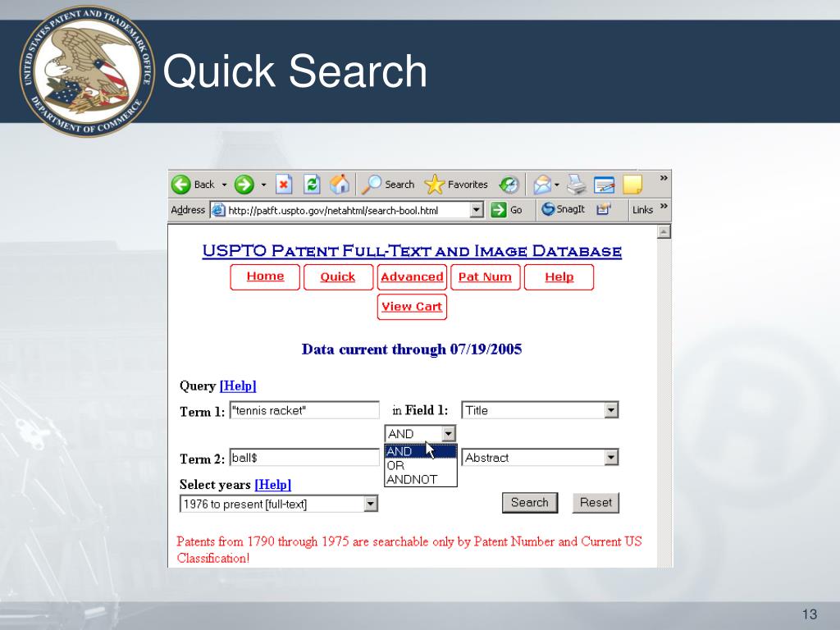Click the yellow note icon
The width and height of the screenshot is (840, 630).
click(632, 185)
